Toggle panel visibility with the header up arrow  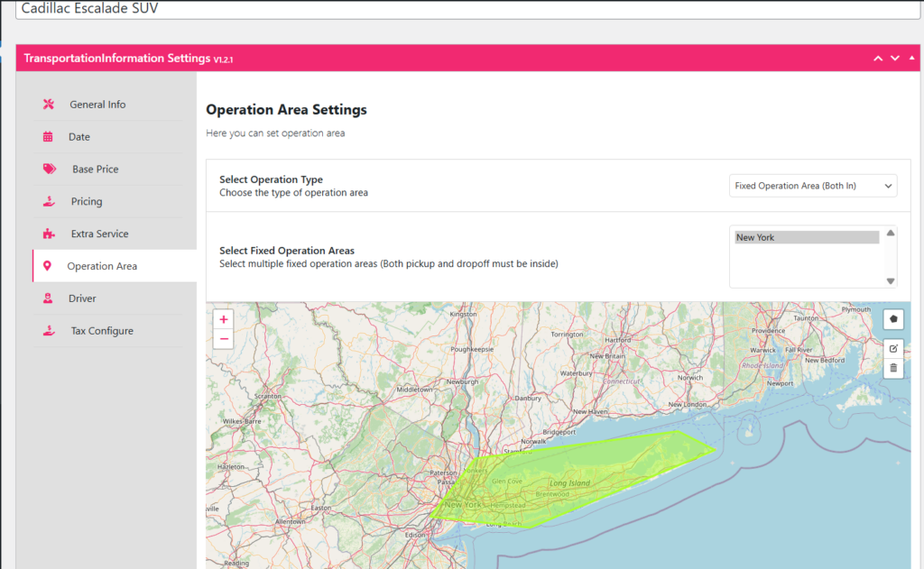pyautogui.click(x=877, y=58)
